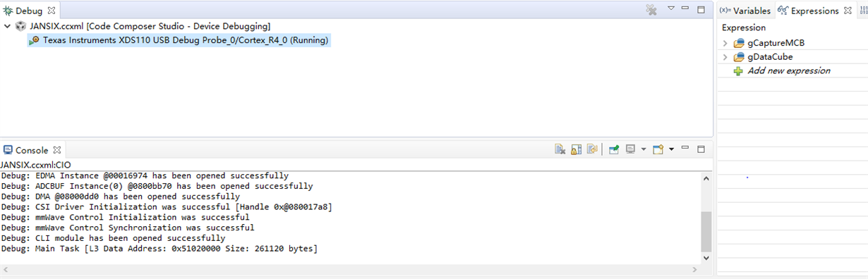The image size is (868, 279).
Task: Toggle console Scroll Lock
Action: pyautogui.click(x=576, y=149)
